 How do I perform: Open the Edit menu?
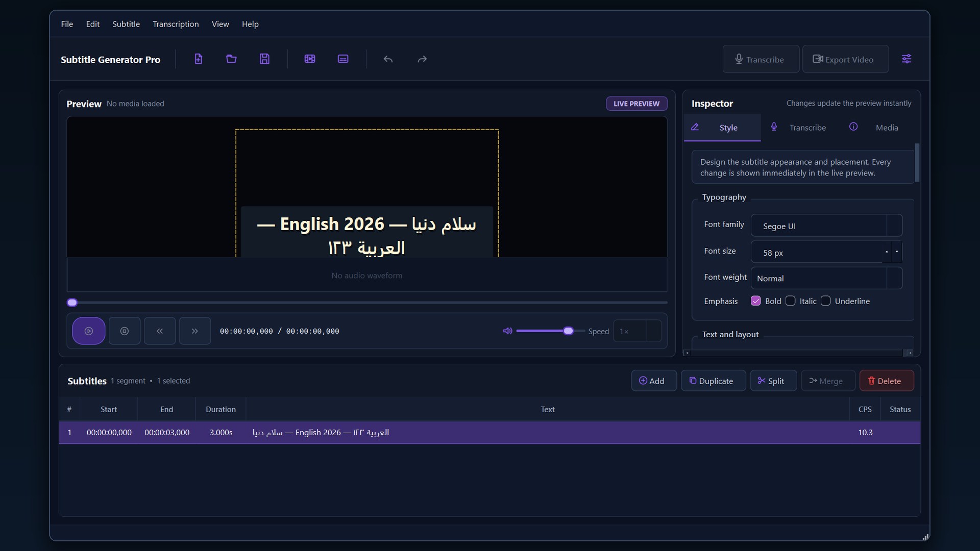point(93,24)
